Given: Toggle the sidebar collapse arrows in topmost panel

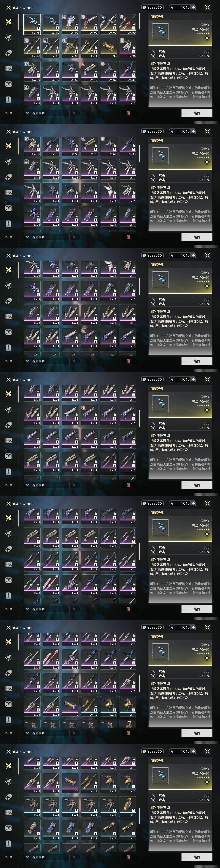Looking at the screenshot, I should tap(9, 113).
